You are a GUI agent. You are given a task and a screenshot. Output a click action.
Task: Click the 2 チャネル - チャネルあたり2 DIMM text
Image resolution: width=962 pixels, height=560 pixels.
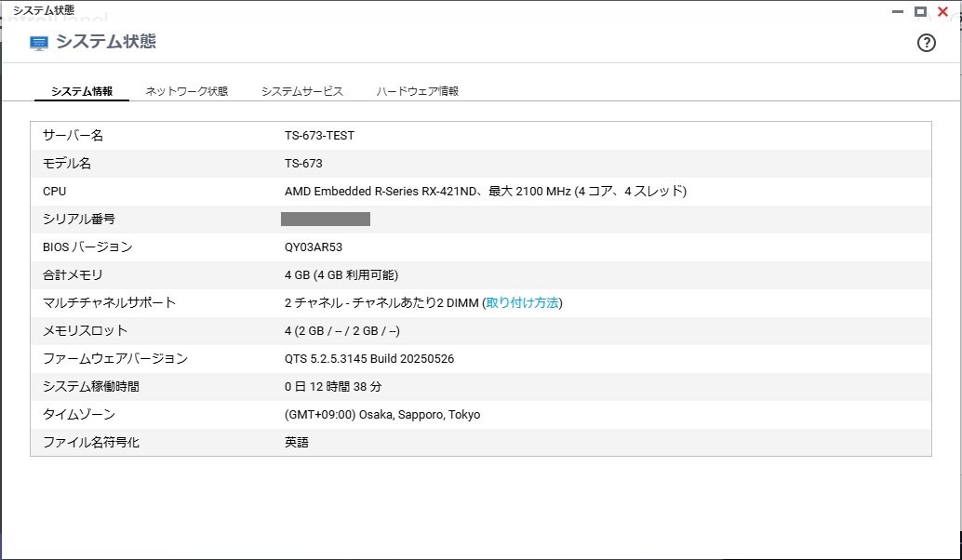381,303
